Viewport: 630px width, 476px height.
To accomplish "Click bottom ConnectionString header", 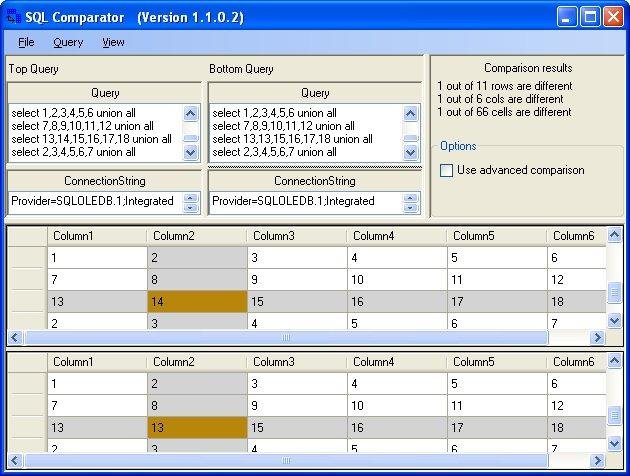I will [x=315, y=181].
